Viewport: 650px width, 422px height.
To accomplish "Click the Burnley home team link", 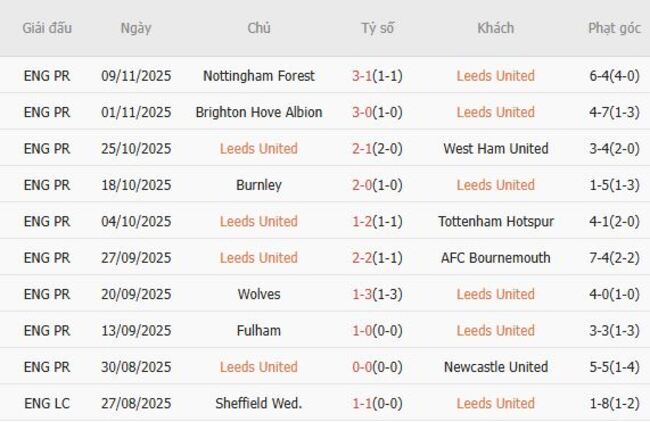I will tap(258, 185).
